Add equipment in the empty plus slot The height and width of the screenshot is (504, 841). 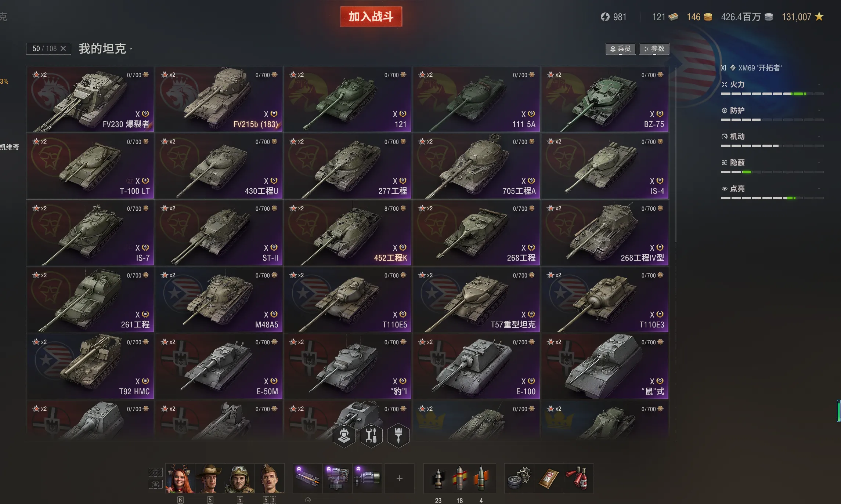point(399,478)
